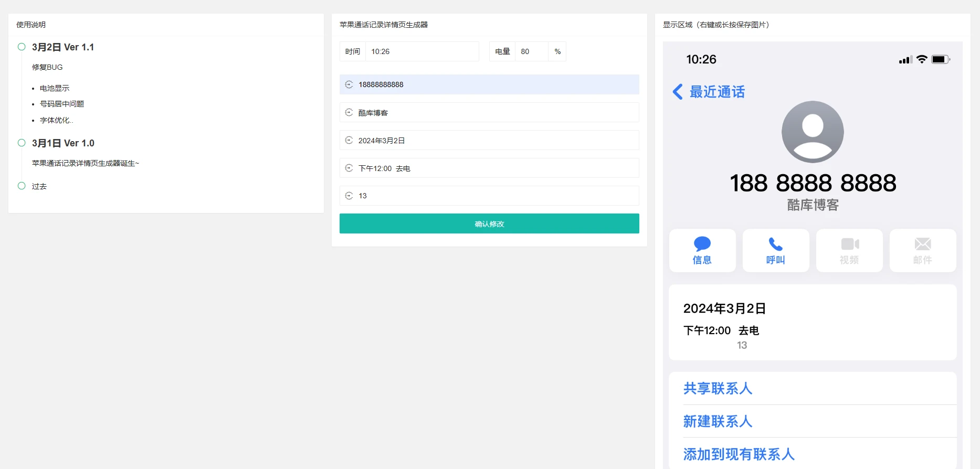Click the icon before 酷库博客 field
This screenshot has height=469, width=980.
pos(349,112)
